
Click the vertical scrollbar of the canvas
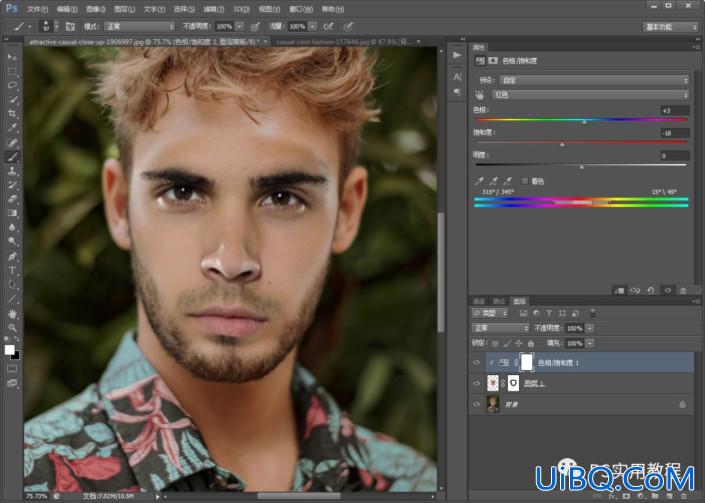pos(441,272)
